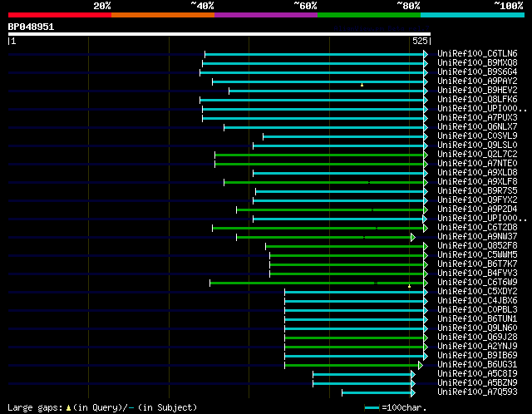Viewport: 532px width, 414px height.
Task: Select the UniRef100_C4JBX6 label
Action: point(477,301)
